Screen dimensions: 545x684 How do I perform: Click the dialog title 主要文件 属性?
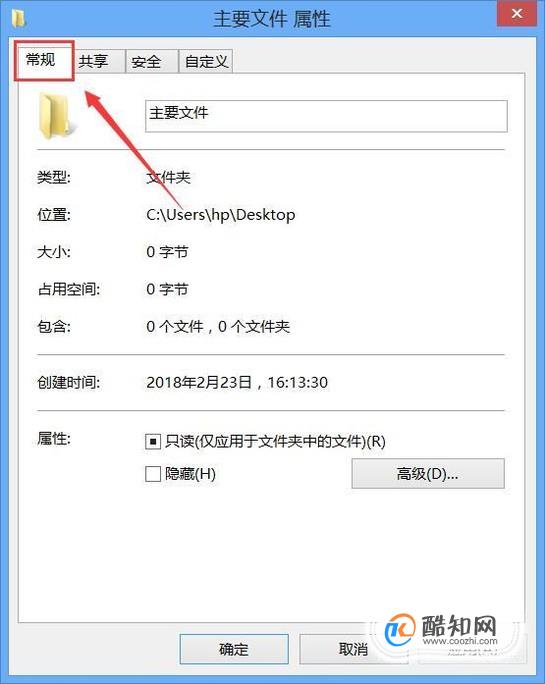[x=271, y=19]
